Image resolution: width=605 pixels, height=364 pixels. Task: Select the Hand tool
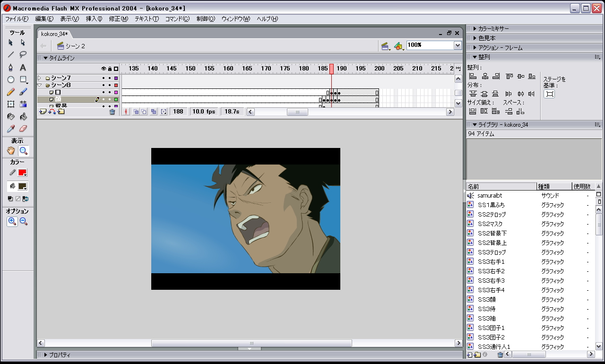pos(11,151)
